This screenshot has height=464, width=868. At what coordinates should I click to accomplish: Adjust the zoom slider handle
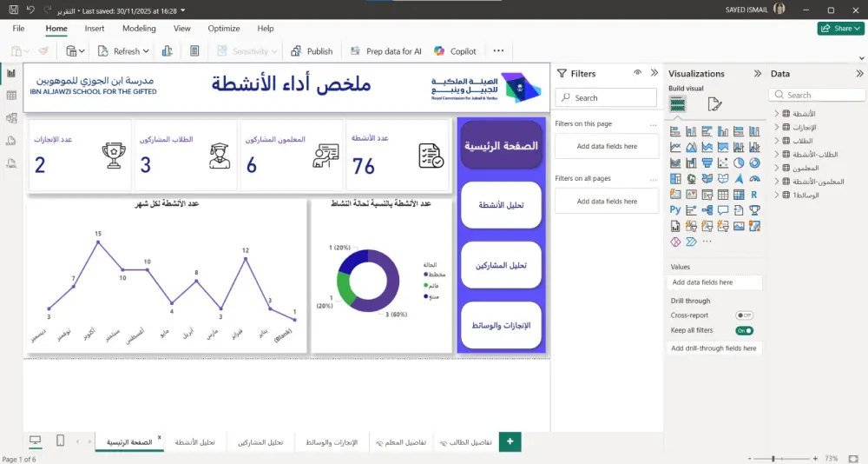tap(773, 459)
